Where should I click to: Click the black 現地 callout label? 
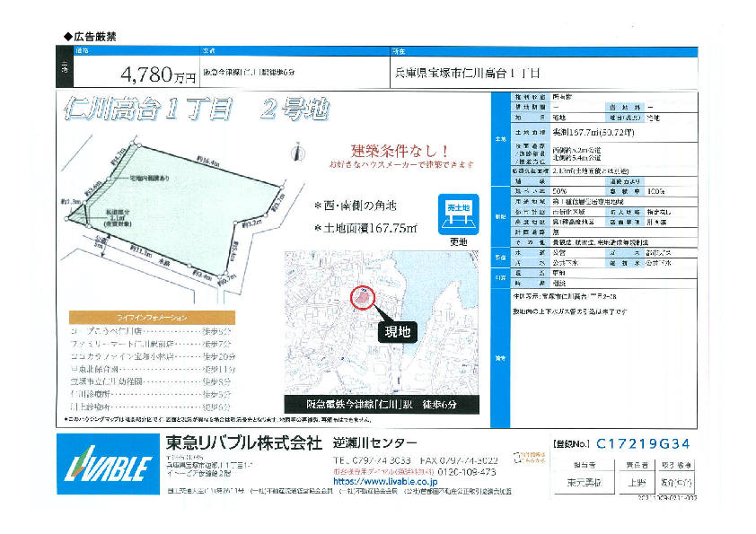tap(397, 331)
